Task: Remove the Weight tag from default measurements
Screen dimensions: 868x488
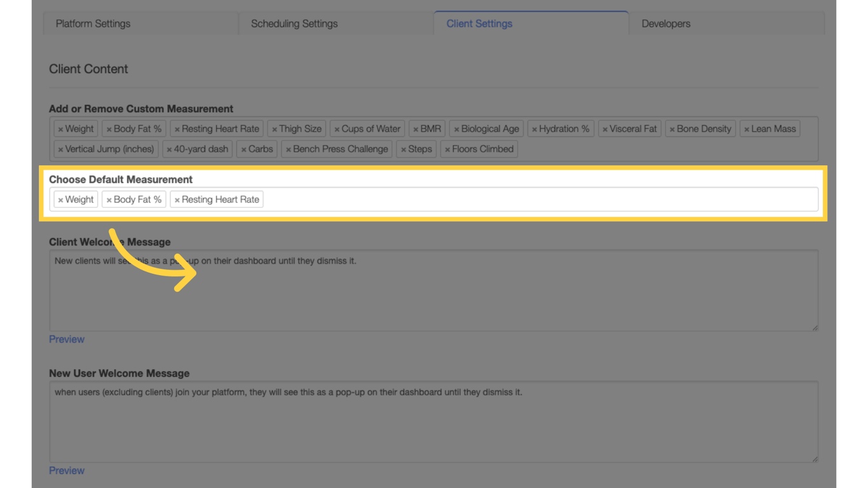Action: pyautogui.click(x=61, y=200)
